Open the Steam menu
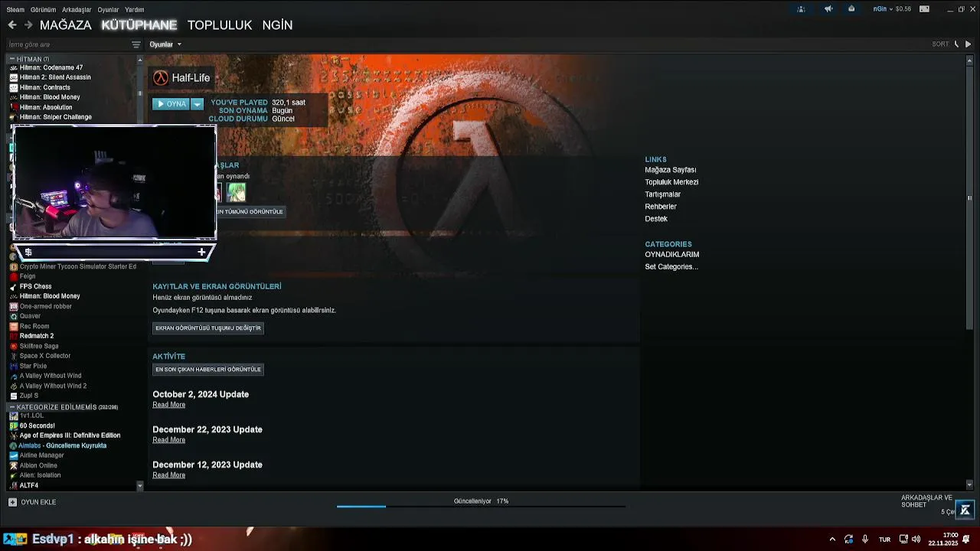The height and width of the screenshot is (551, 980). pyautogui.click(x=15, y=10)
